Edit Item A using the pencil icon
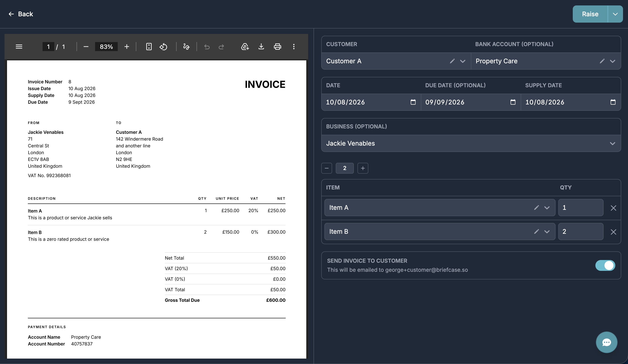The width and height of the screenshot is (628, 364). pos(537,208)
